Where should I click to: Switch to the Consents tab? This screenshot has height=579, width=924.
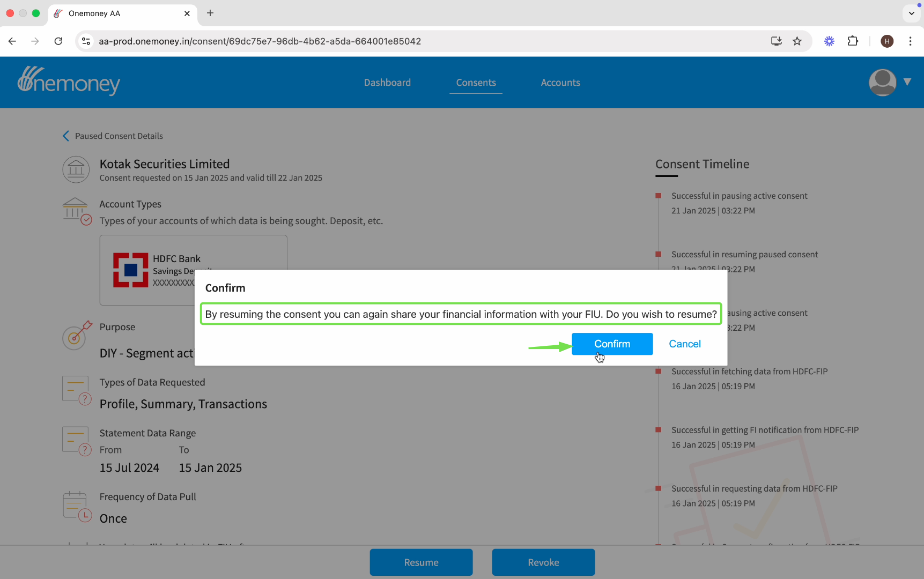pos(476,83)
